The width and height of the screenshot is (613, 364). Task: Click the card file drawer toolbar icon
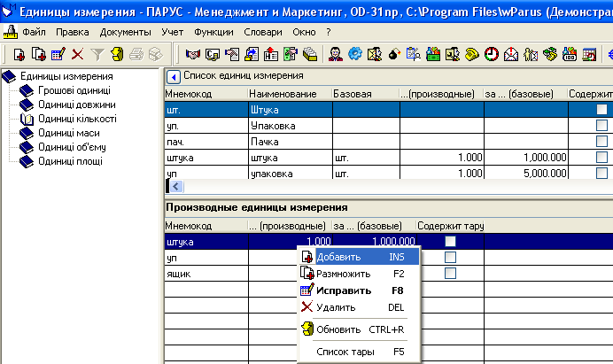[x=310, y=54]
